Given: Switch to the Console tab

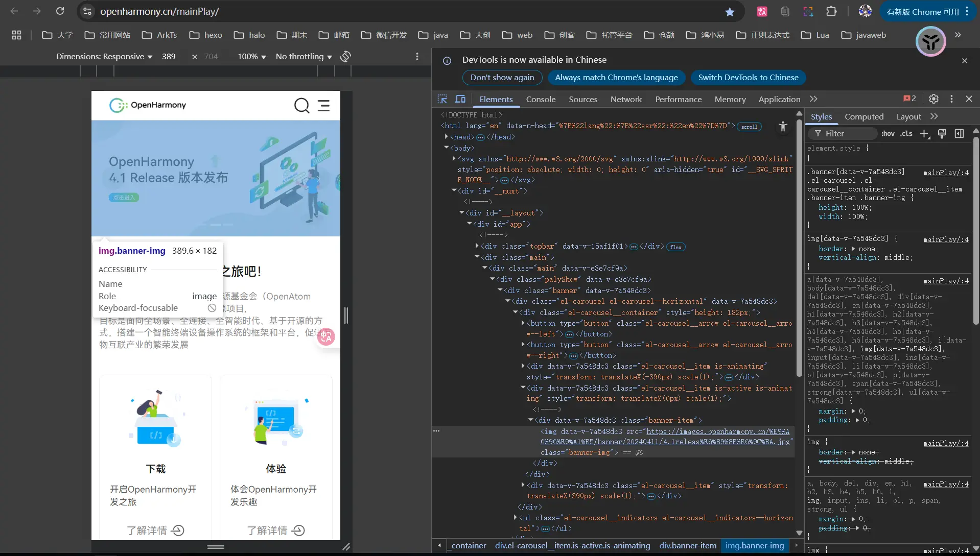Looking at the screenshot, I should (541, 100).
